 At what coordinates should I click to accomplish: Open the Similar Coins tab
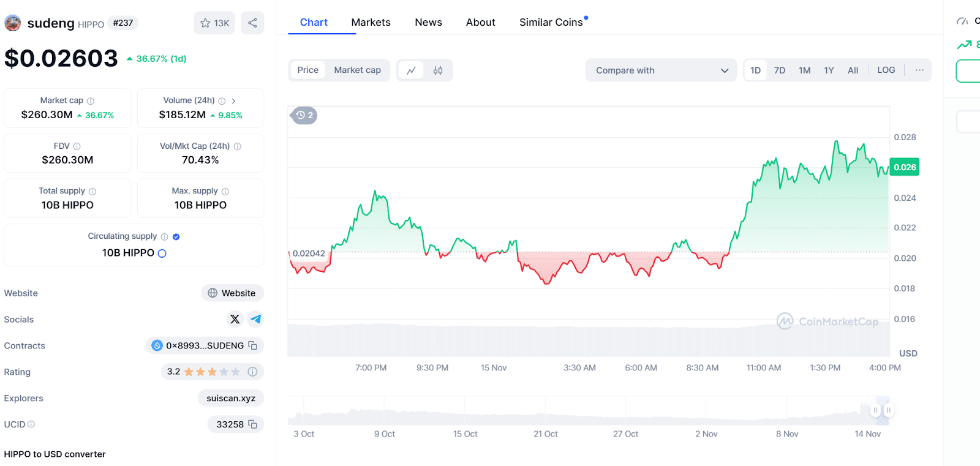click(551, 22)
